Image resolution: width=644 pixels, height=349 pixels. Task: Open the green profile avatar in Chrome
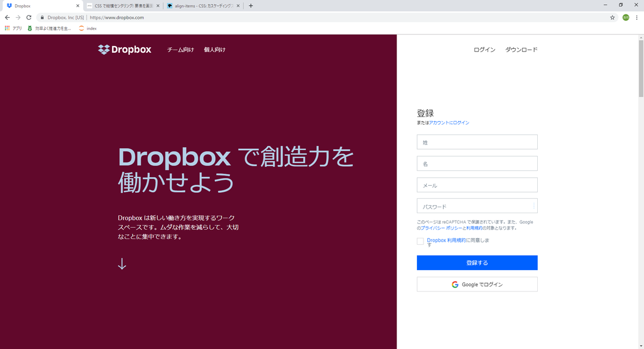626,17
